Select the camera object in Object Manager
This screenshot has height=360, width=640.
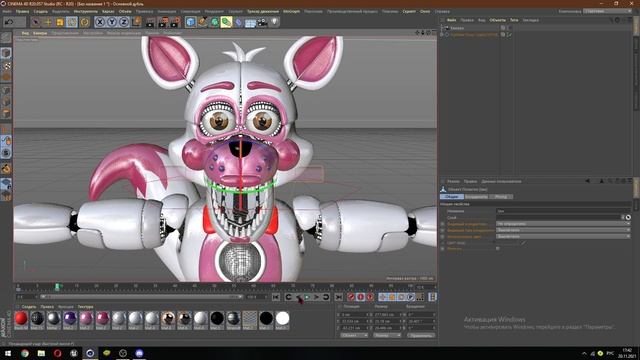point(457,28)
